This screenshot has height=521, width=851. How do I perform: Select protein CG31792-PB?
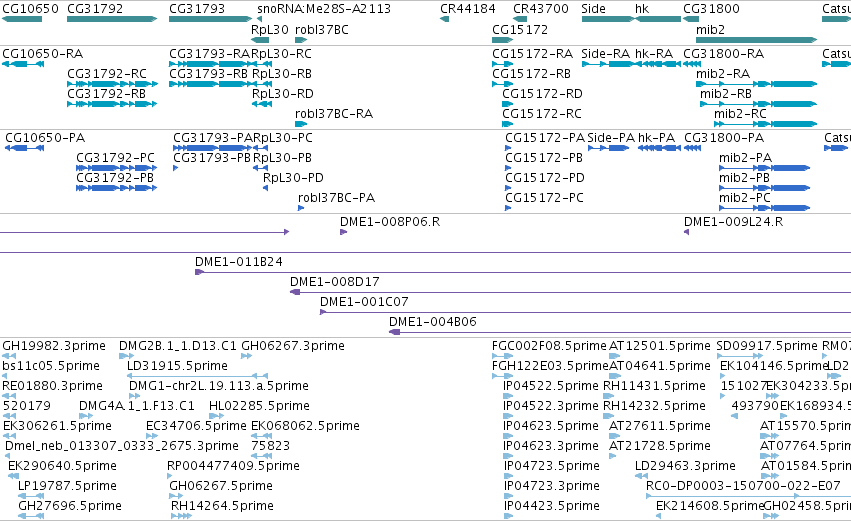(115, 178)
